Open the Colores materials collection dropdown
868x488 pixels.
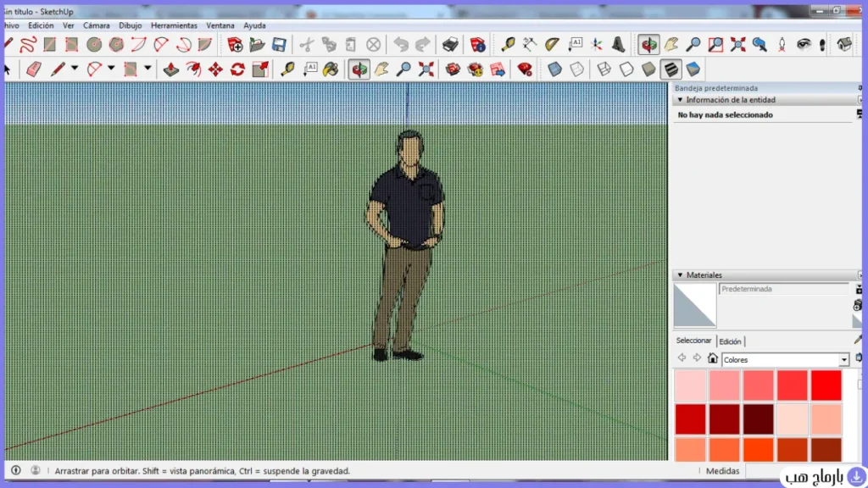coord(843,359)
